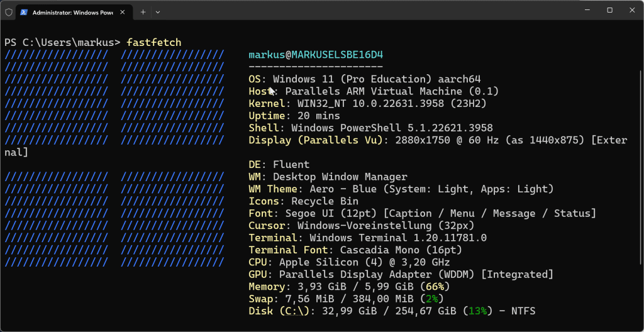Screen dimensions: 644x332
Task: Click the GPU: Parallels Display Adapter line
Action: (401, 275)
